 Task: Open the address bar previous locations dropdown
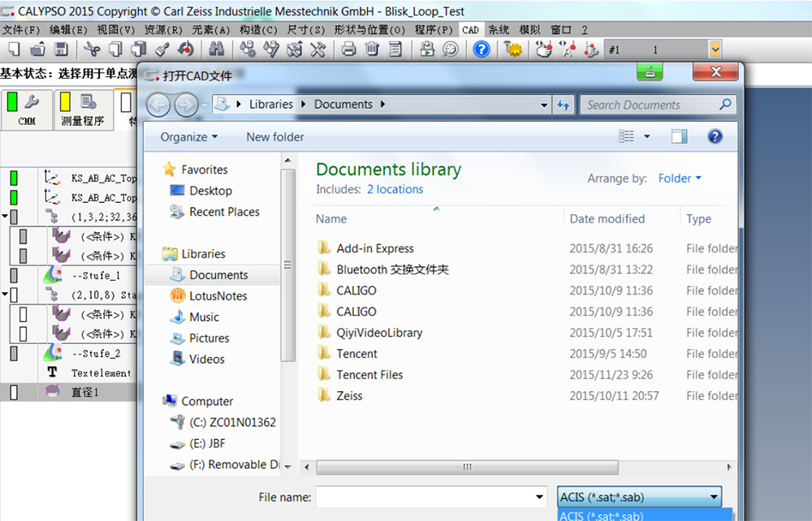[x=544, y=105]
